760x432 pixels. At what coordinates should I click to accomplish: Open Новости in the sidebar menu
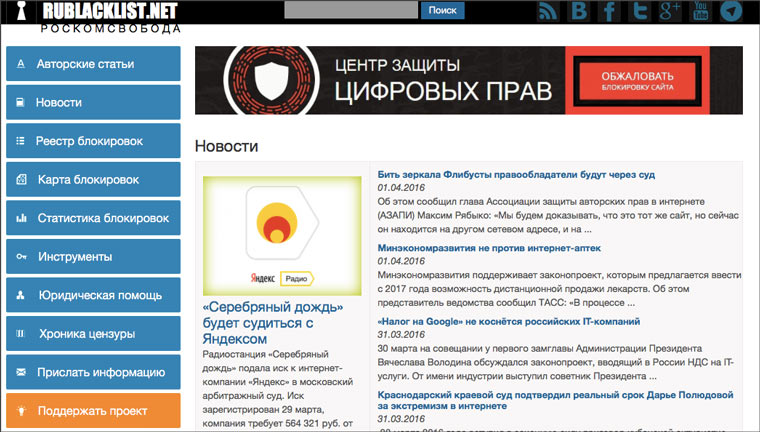(93, 102)
